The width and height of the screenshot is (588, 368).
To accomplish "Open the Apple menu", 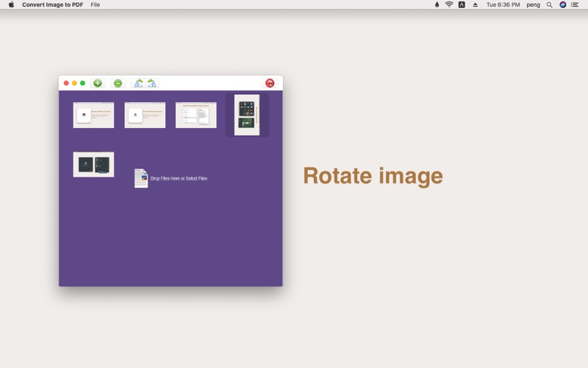I will click(x=11, y=4).
